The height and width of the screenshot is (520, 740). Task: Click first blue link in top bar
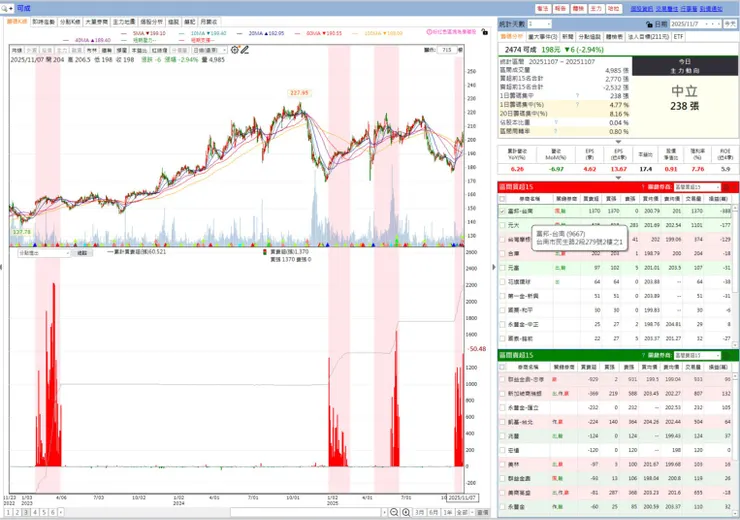[x=641, y=8]
